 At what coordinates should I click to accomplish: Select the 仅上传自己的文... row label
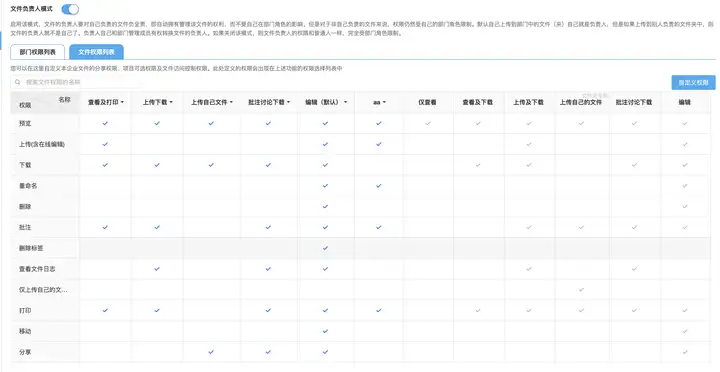[43, 290]
